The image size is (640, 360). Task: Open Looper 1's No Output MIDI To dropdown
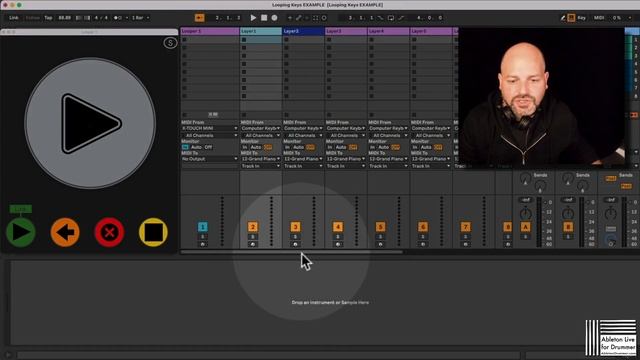(x=210, y=159)
